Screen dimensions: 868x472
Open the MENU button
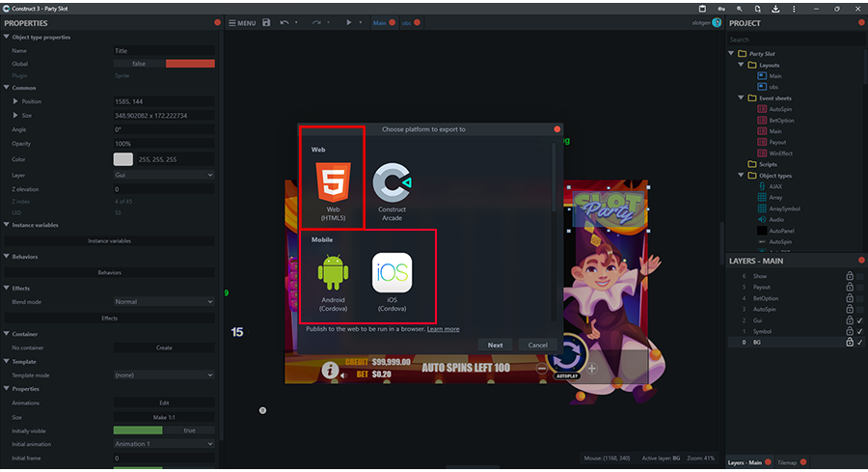[242, 23]
